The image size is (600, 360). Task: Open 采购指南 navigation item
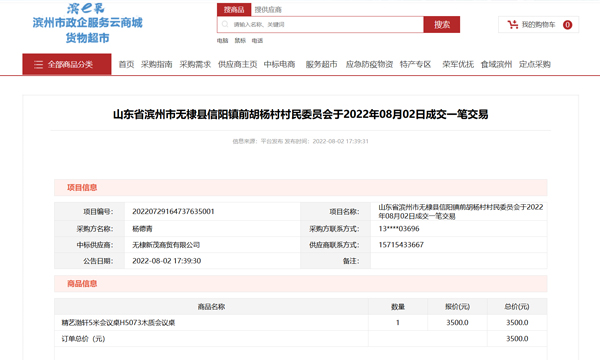157,64
